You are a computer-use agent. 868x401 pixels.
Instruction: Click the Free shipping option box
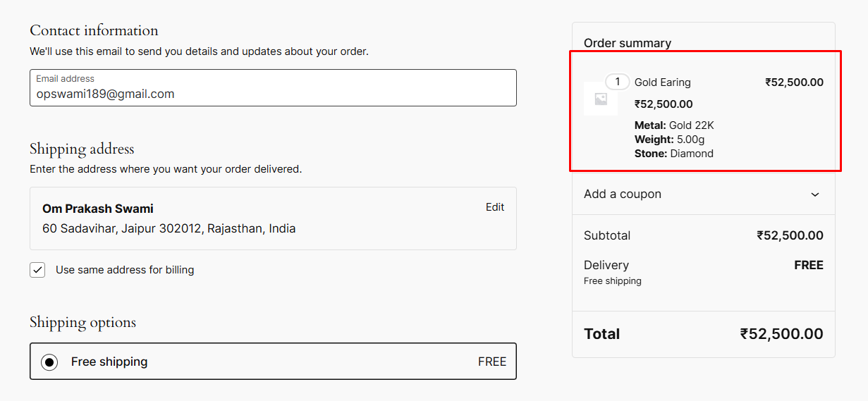coord(273,362)
